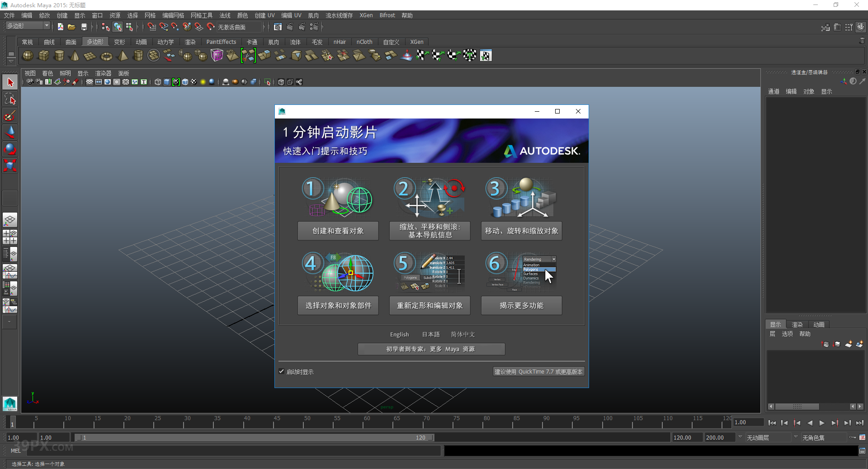This screenshot has width=868, height=469.
Task: Enable smooth shaded display in the viewport toolbar
Action: pyautogui.click(x=167, y=82)
